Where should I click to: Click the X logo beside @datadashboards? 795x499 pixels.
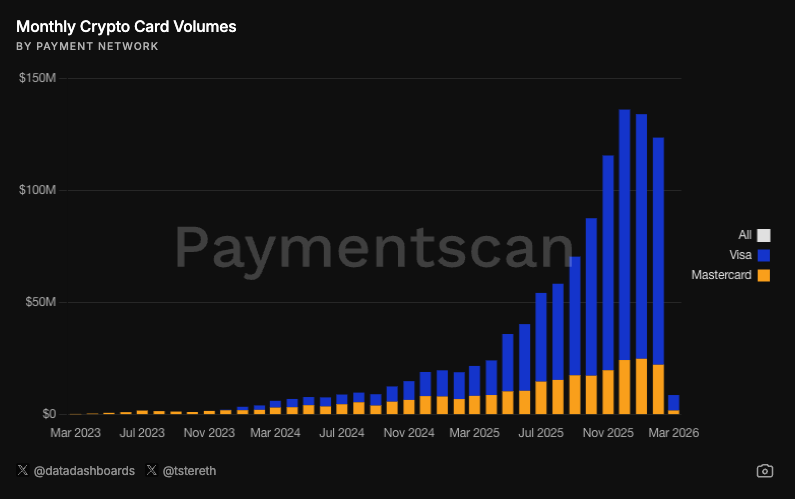22,470
